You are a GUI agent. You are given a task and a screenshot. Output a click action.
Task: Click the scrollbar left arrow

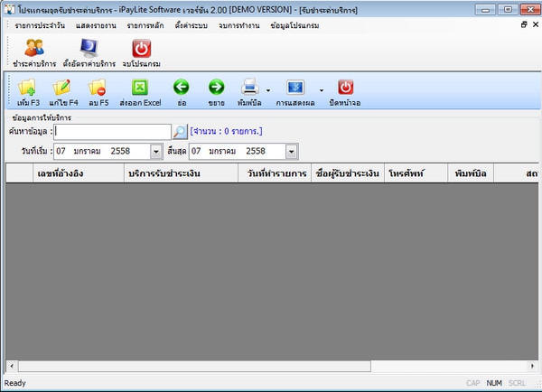(x=12, y=366)
